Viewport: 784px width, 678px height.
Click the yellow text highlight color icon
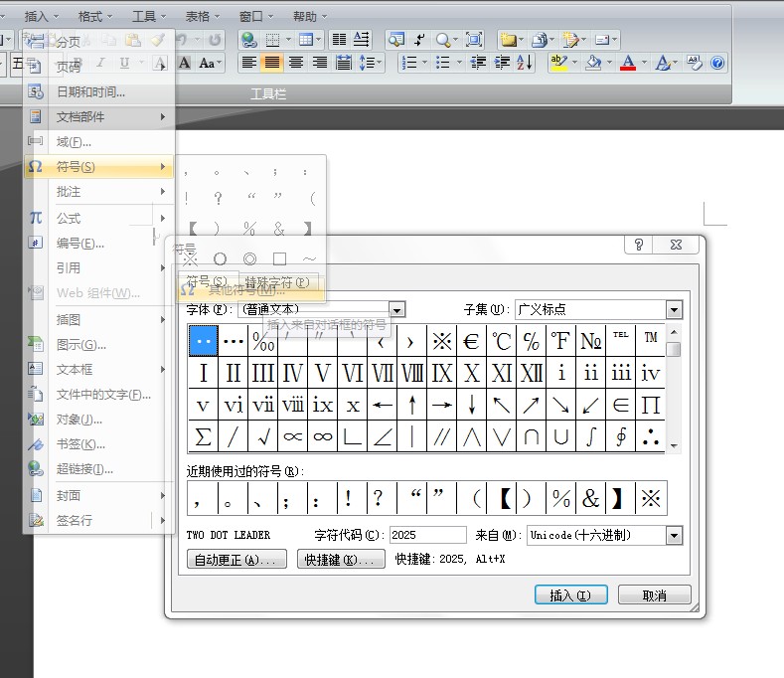coord(558,63)
